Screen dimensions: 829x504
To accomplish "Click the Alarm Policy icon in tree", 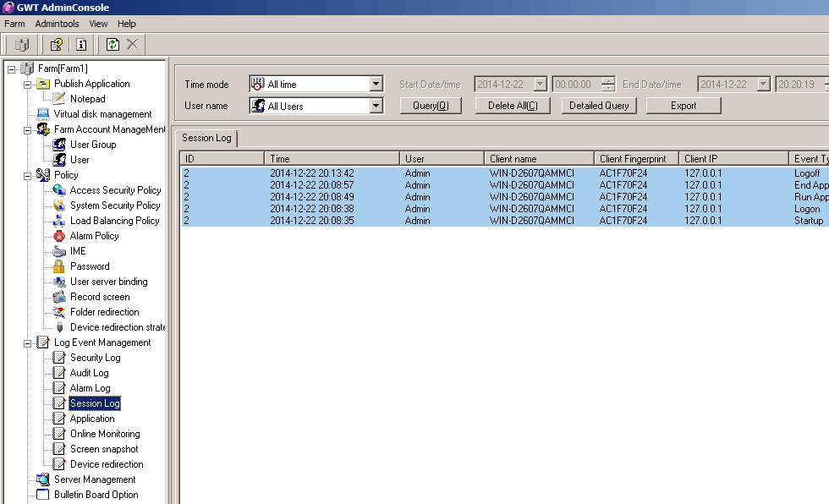I will click(x=59, y=236).
